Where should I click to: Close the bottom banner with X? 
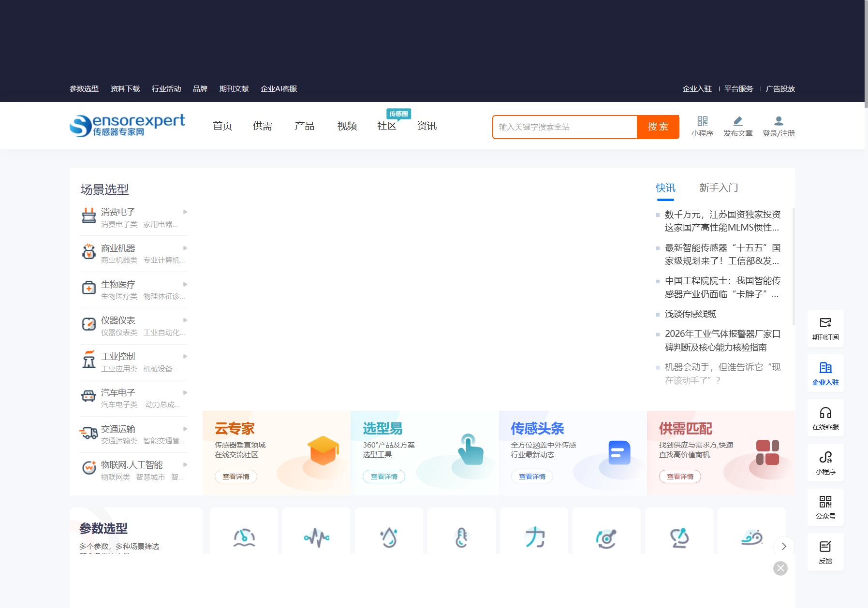tap(780, 568)
